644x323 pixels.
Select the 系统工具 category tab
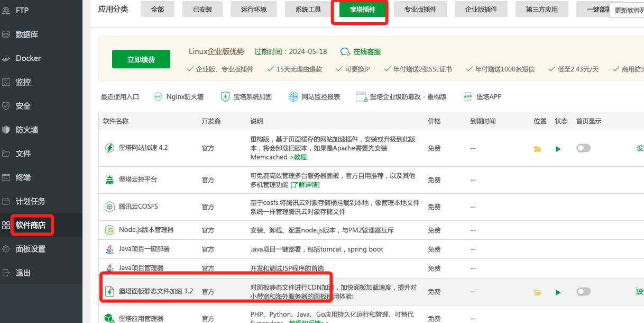[x=308, y=9]
